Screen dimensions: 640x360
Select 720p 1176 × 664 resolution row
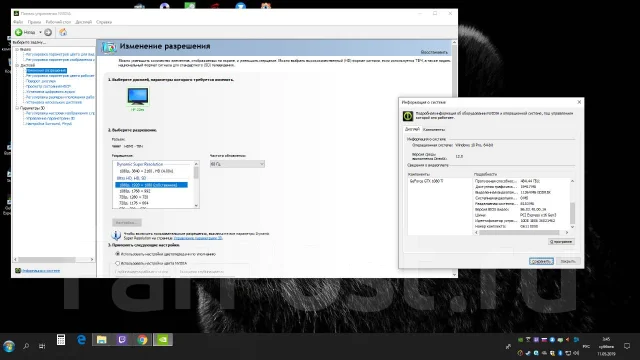(133, 203)
